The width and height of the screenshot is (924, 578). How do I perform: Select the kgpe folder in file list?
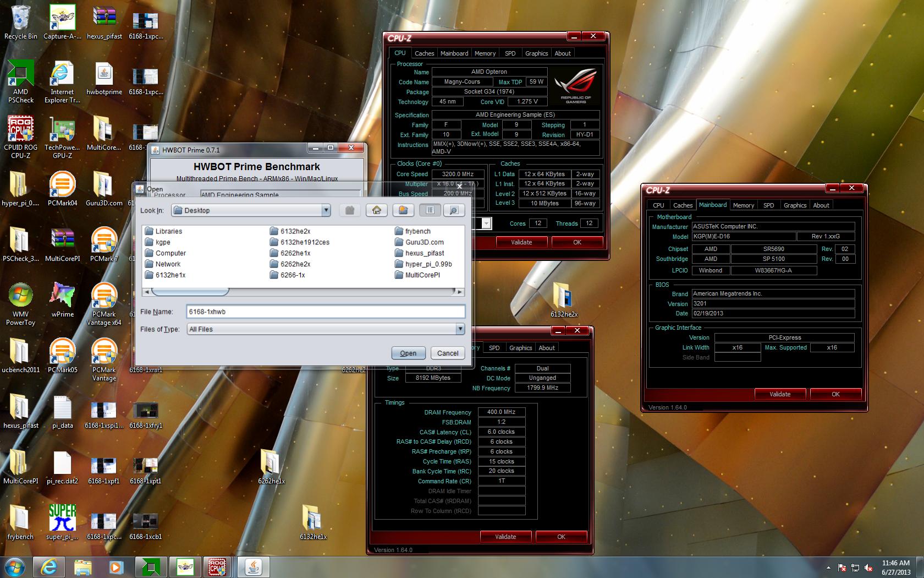pos(158,242)
